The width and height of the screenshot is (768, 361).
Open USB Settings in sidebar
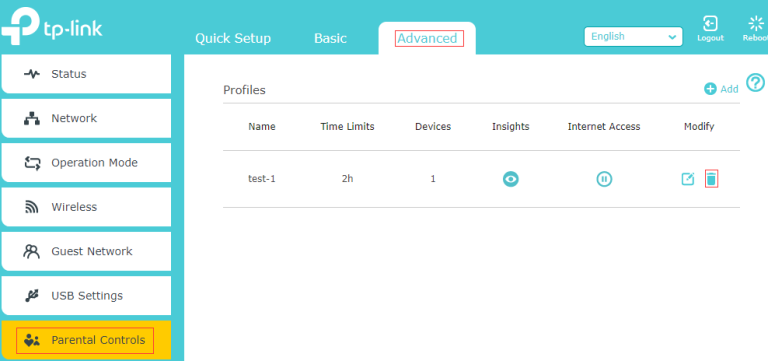pos(86,295)
